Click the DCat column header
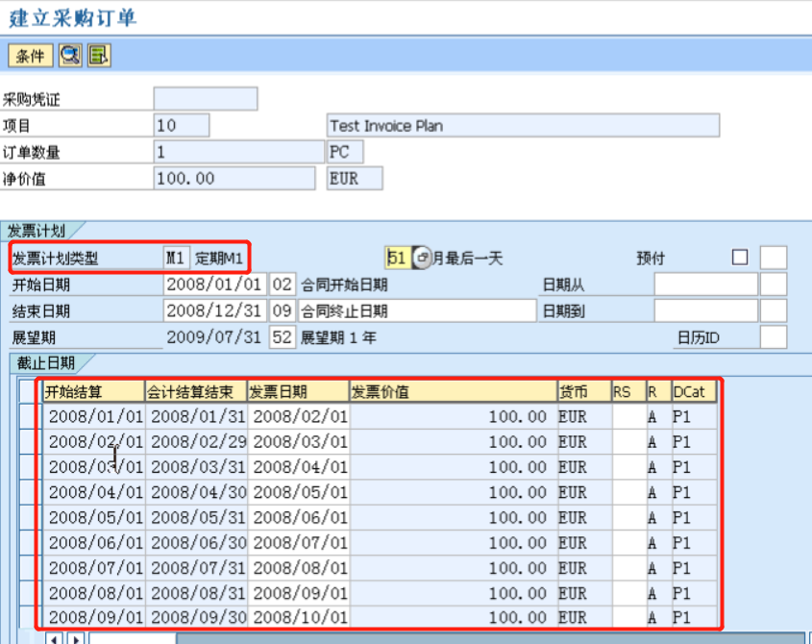 tap(695, 391)
